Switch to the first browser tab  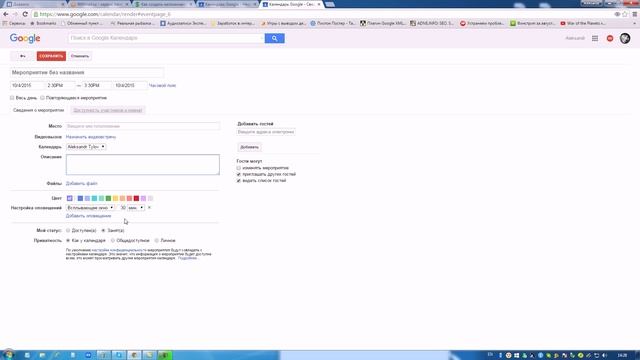[x=35, y=4]
